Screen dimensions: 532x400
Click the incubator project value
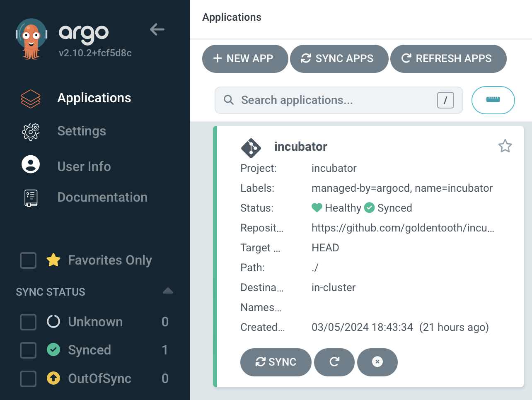[x=334, y=168]
